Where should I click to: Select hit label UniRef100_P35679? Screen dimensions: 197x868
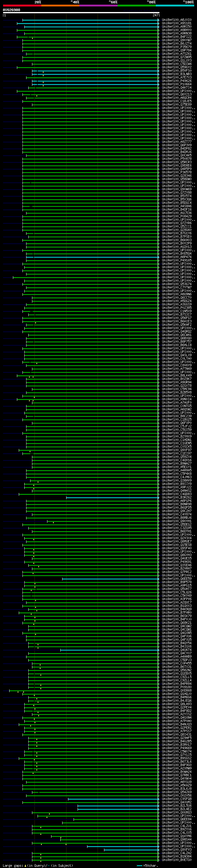[x=177, y=47]
